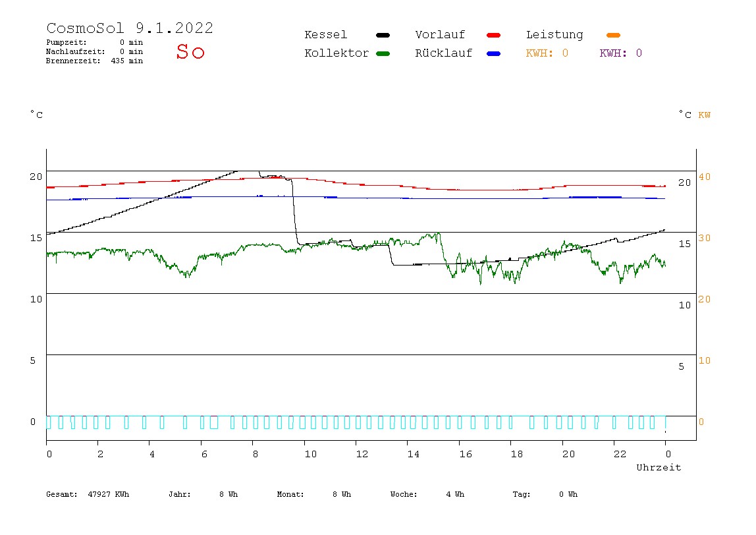
Task: Click the "Vorlauf" legend label
Action: (x=440, y=35)
